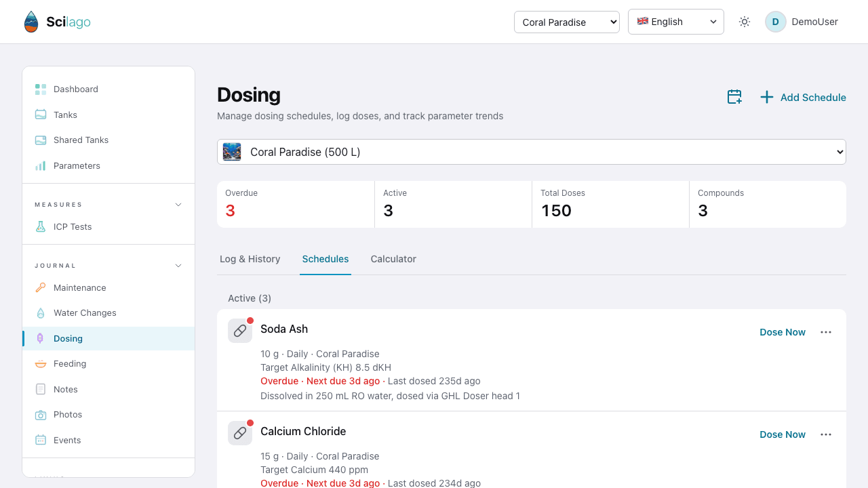Screen dimensions: 868x488
Task: Click the Soda Ash pill icon
Action: pos(240,331)
